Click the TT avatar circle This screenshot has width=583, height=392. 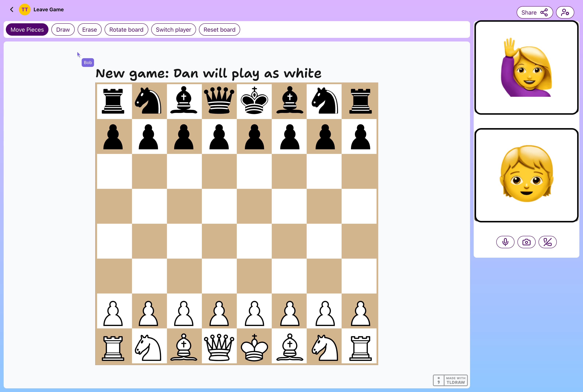(x=25, y=9)
